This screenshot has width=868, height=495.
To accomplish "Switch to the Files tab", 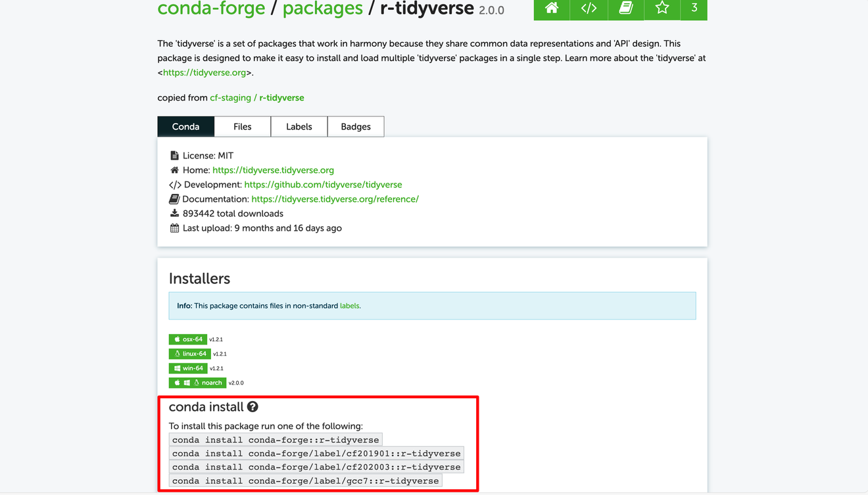I will (243, 126).
